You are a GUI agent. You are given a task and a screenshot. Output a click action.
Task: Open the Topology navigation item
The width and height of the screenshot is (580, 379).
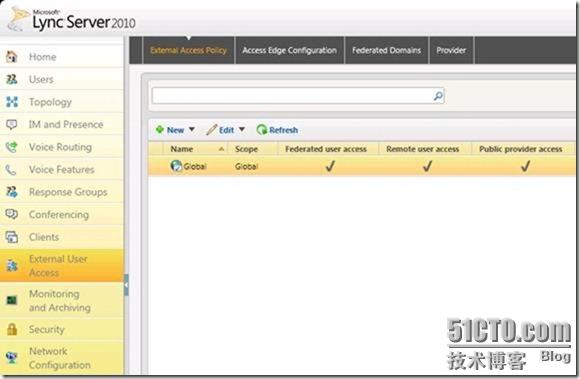pyautogui.click(x=61, y=102)
